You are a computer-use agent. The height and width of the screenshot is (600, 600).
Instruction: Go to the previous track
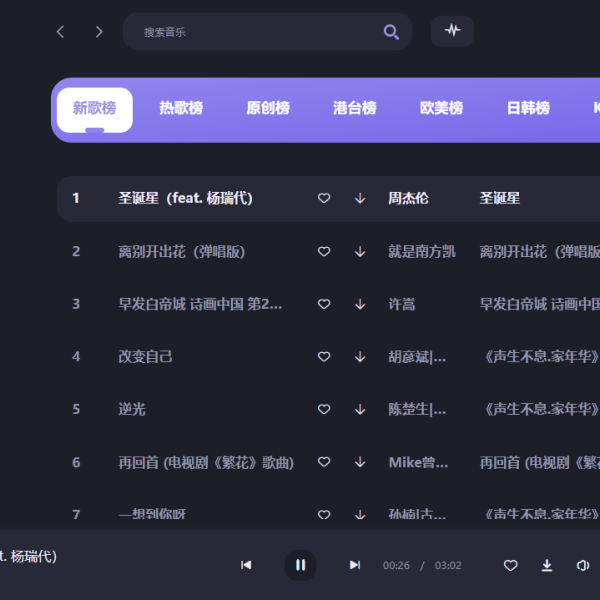(x=246, y=565)
